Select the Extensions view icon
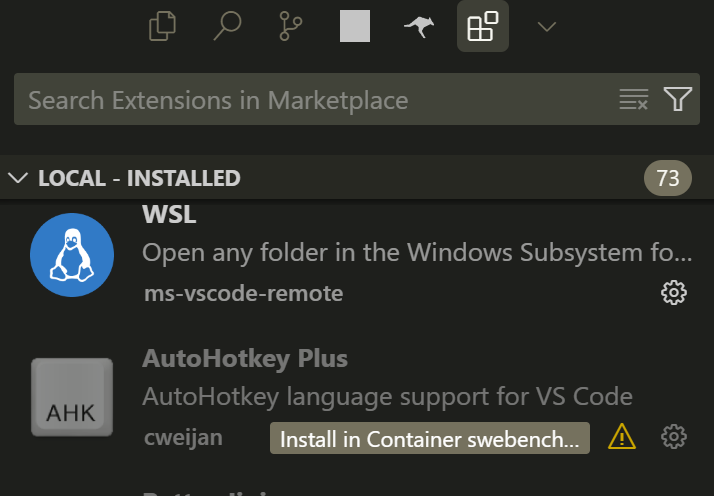The image size is (714, 496). 483,26
